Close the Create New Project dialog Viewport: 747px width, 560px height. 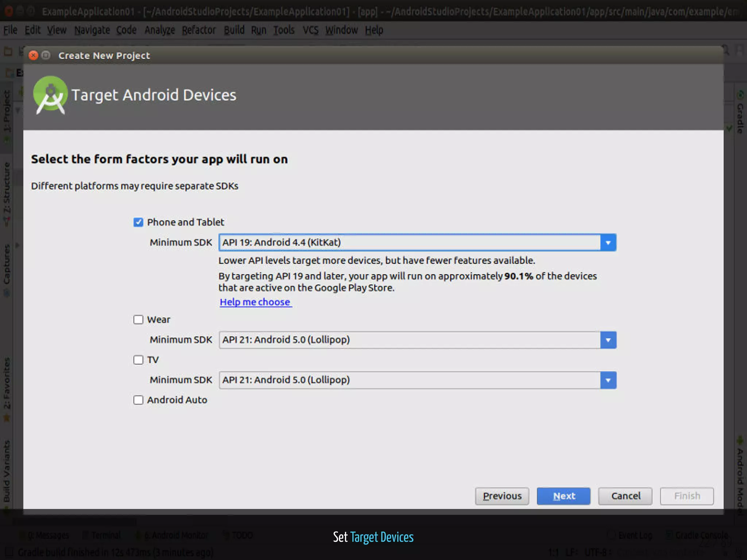point(33,55)
